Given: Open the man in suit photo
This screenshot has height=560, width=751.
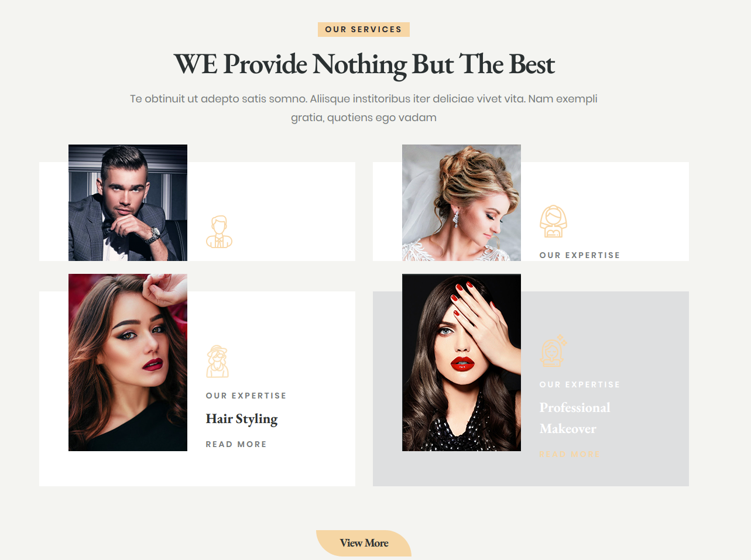Looking at the screenshot, I should pyautogui.click(x=128, y=202).
